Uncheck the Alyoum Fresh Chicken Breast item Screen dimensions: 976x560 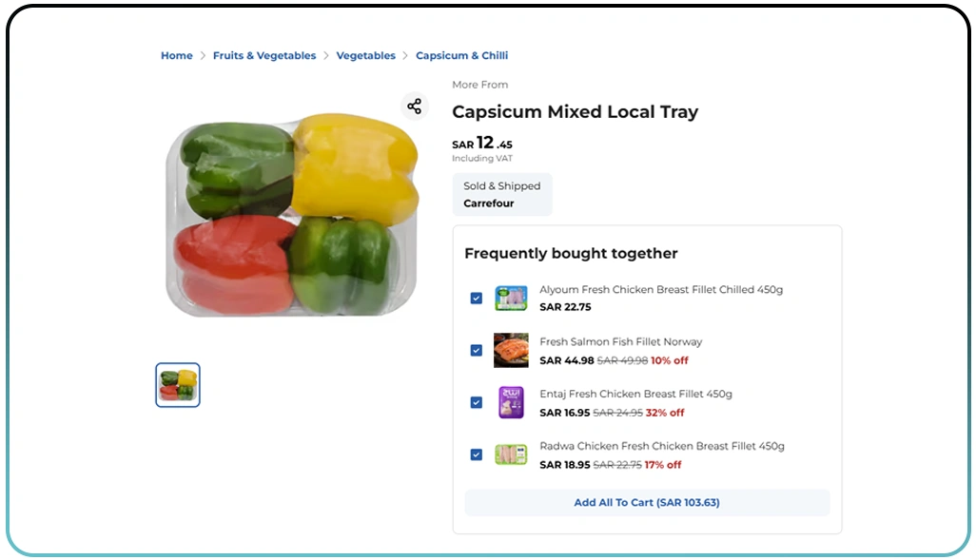(x=477, y=298)
